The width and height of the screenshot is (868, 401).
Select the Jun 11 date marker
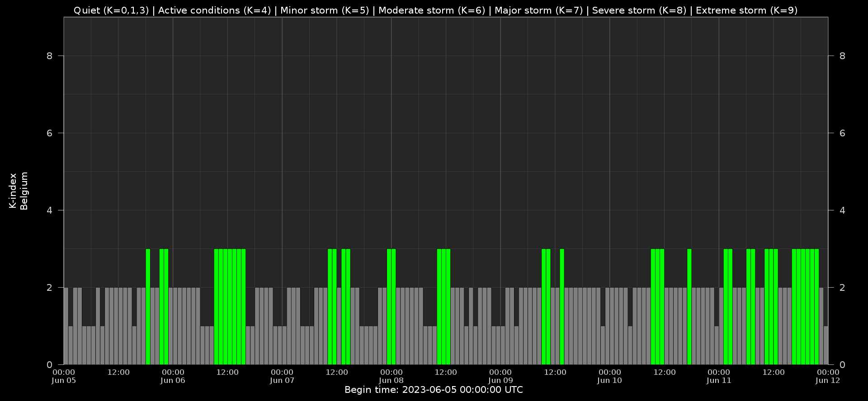(x=719, y=376)
